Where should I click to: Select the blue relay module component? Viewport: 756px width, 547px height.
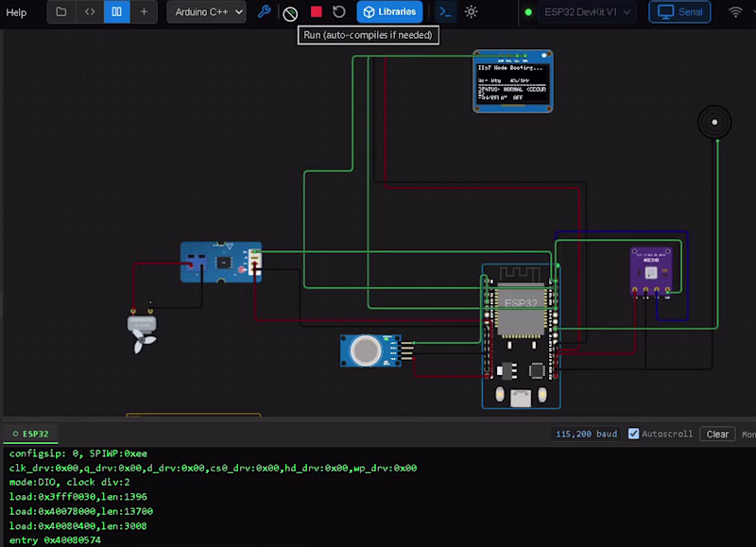click(221, 263)
